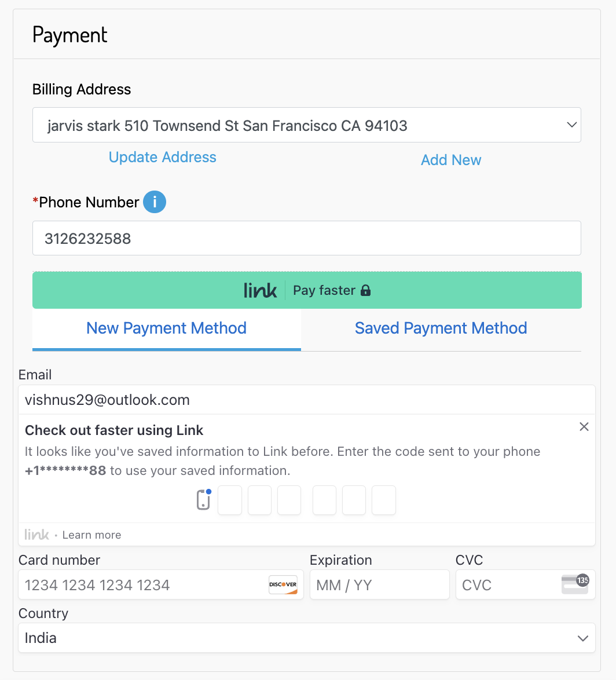Screen dimensions: 616x680
Task: Select the New Payment Method tab
Action: [x=166, y=328]
